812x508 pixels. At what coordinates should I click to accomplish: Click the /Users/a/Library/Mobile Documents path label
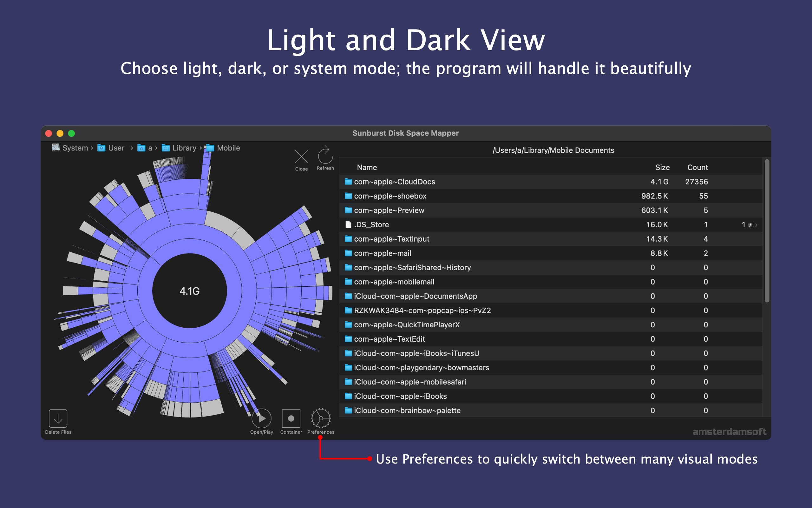pos(553,150)
